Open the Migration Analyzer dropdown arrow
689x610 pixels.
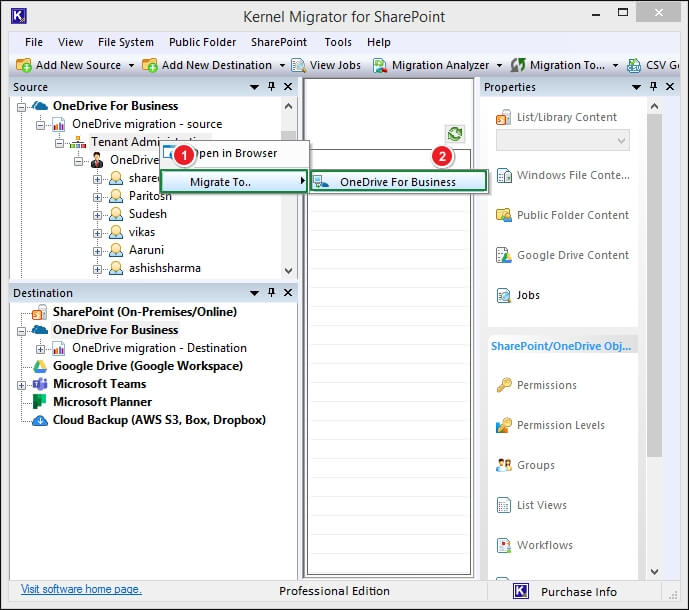(499, 65)
